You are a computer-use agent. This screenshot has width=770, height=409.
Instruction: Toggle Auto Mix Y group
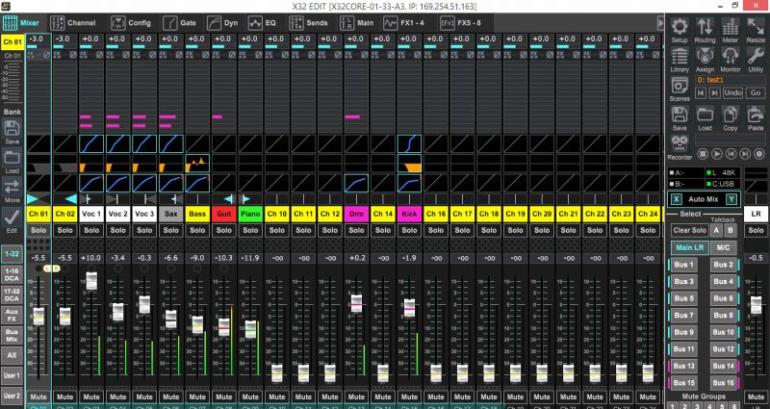(x=732, y=199)
